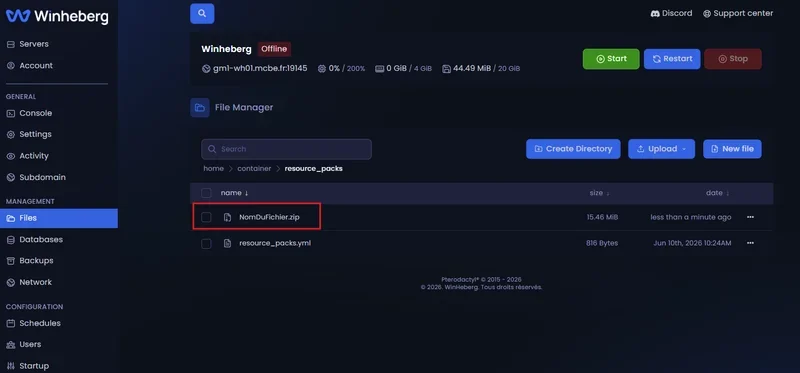Image resolution: width=800 pixels, height=373 pixels.
Task: Open the Network page
Action: click(29, 282)
